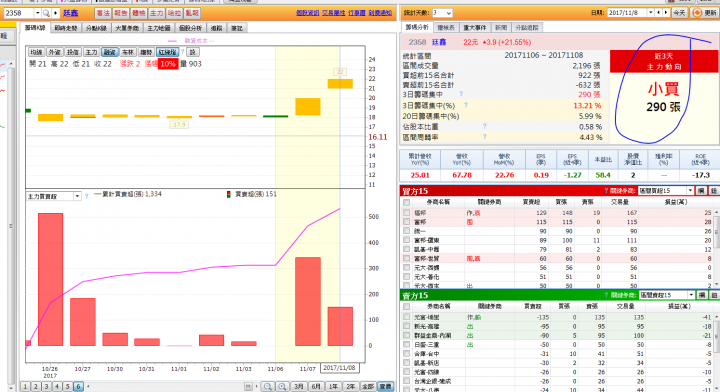Viewport: 720px width, 392px height.
Task: Click the 報告 button in the orange toolbar
Action: [x=121, y=13]
